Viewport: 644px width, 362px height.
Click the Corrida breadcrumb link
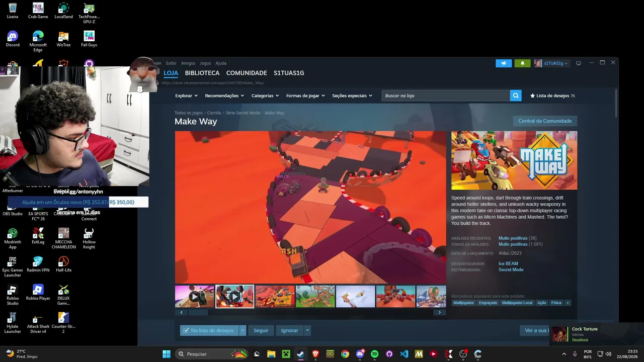click(x=214, y=113)
